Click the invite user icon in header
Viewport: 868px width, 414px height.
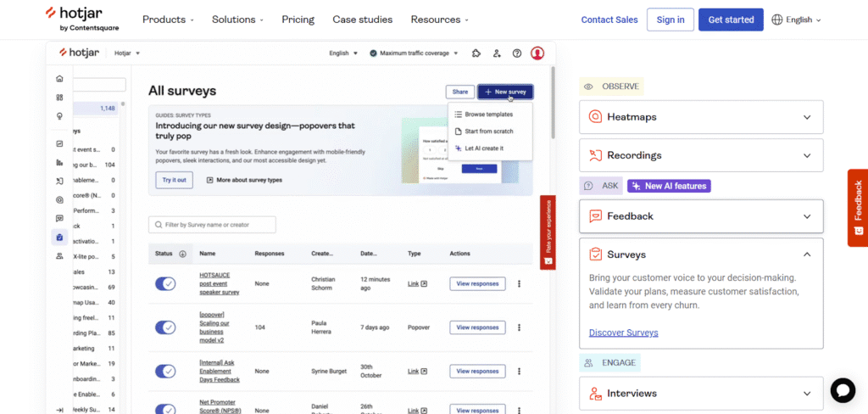tap(497, 53)
